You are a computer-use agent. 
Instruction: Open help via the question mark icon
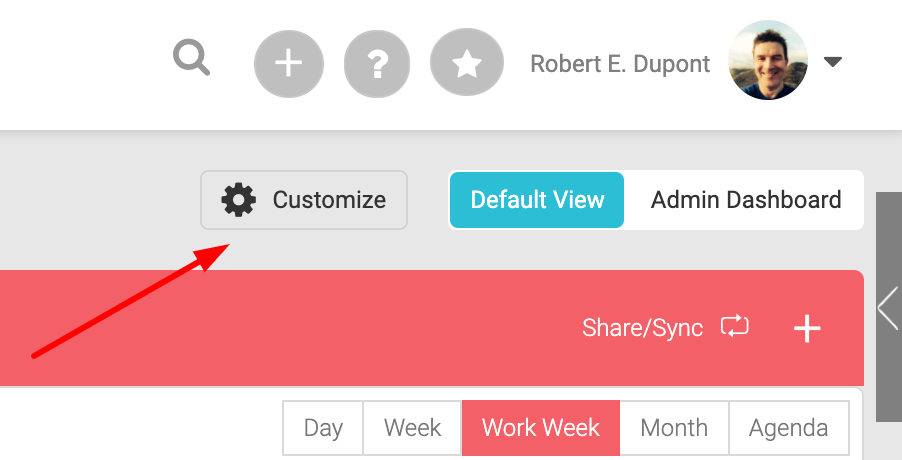(x=377, y=63)
